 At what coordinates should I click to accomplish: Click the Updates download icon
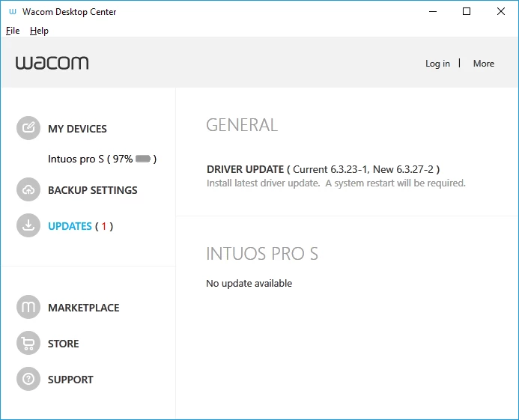coord(28,225)
